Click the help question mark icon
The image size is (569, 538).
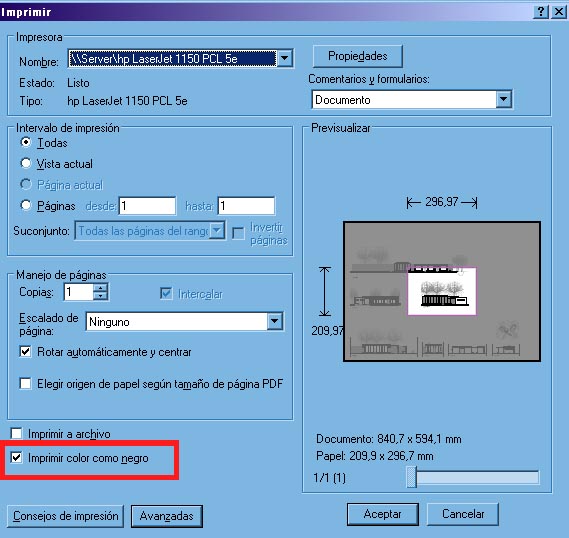pos(541,12)
